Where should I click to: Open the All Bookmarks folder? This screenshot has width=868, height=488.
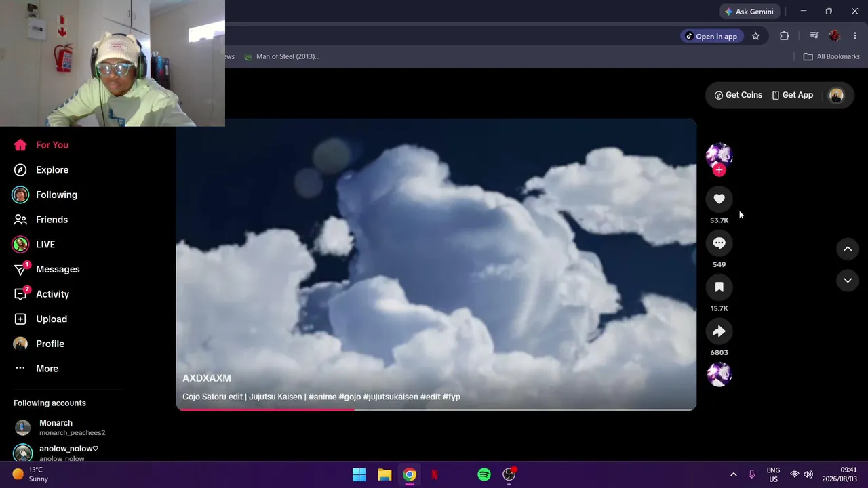[x=831, y=57]
